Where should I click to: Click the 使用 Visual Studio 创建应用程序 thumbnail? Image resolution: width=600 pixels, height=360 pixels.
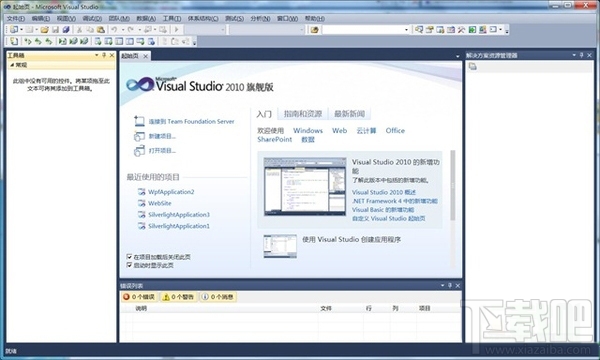(x=280, y=246)
